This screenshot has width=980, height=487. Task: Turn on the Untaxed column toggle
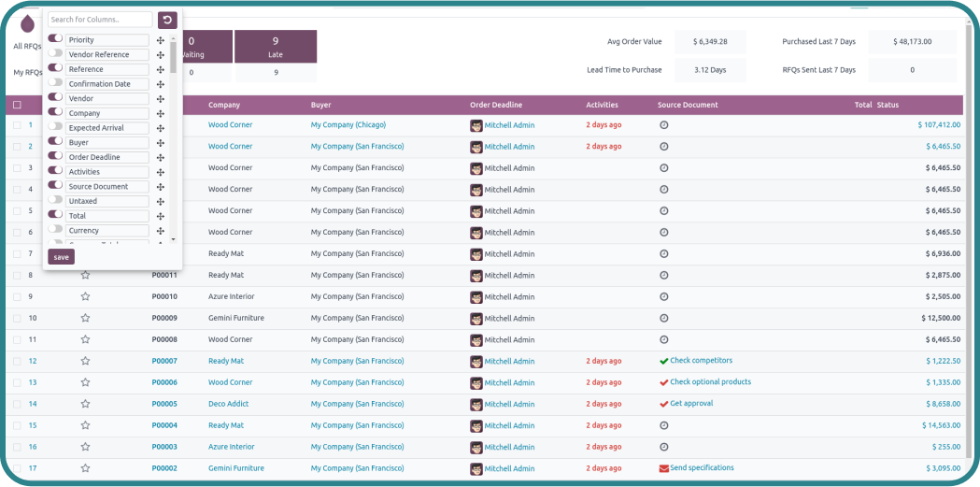click(55, 201)
